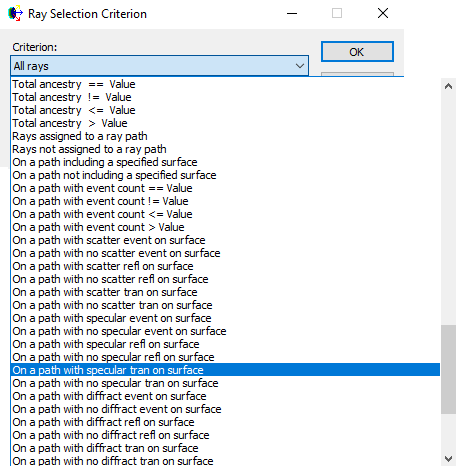The width and height of the screenshot is (456, 466).
Task: Close the Ray Selection Criterion dialog
Action: pyautogui.click(x=383, y=13)
